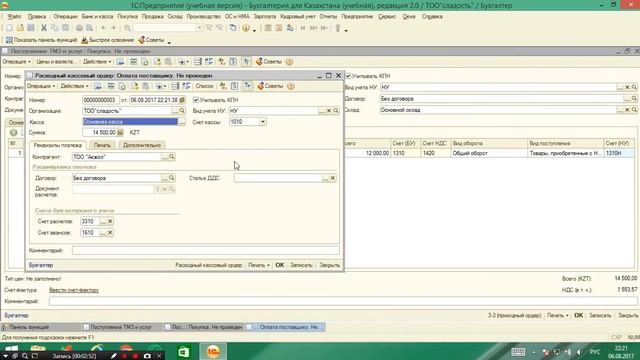This screenshot has width=640, height=360.
Task: Clear Счет авансов 1610 with X icon
Action: click(x=110, y=233)
